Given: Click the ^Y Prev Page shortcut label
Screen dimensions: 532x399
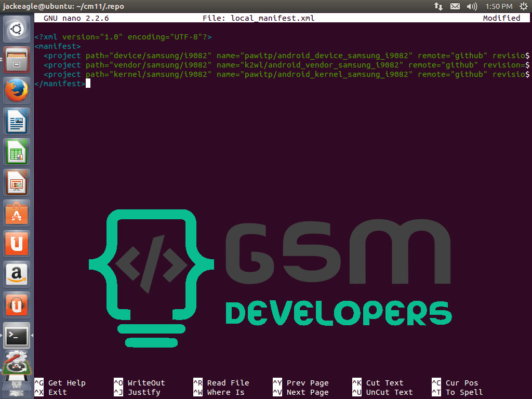Looking at the screenshot, I should [301, 383].
